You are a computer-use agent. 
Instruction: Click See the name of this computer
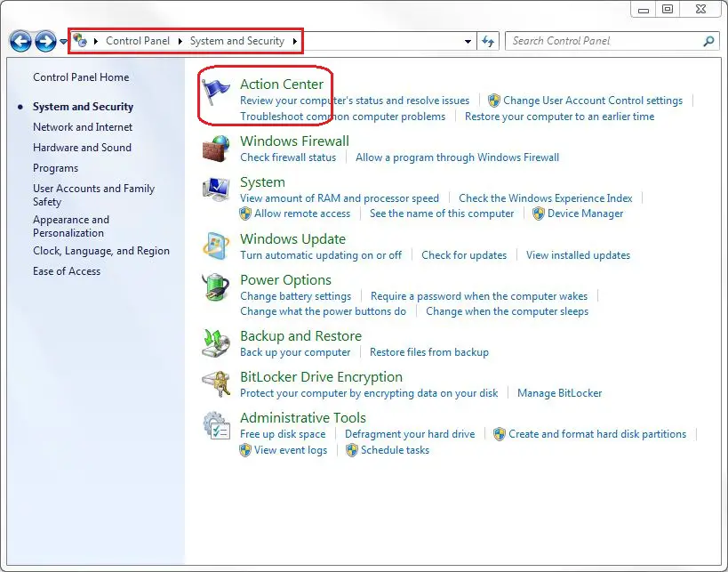click(442, 213)
